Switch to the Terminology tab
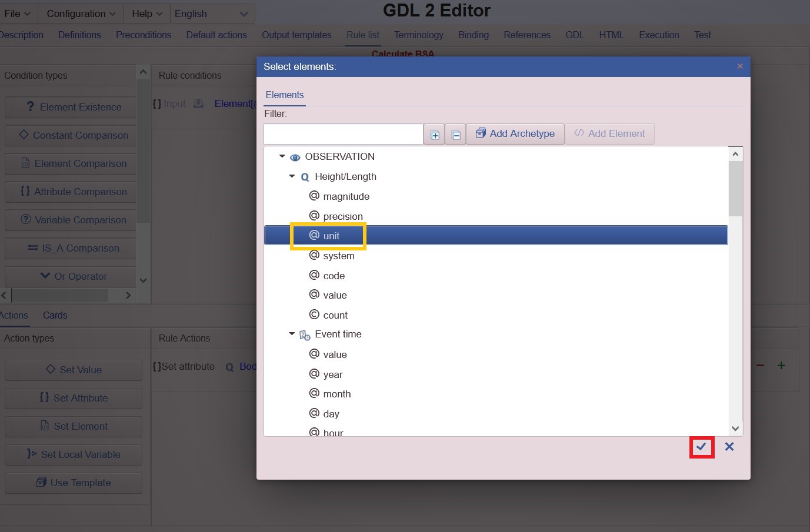The height and width of the screenshot is (532, 810). pos(418,35)
